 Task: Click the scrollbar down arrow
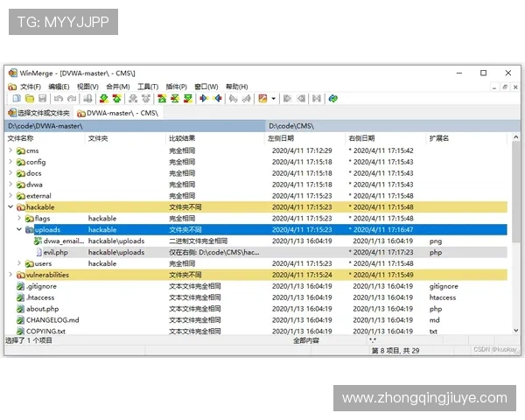tap(516, 331)
